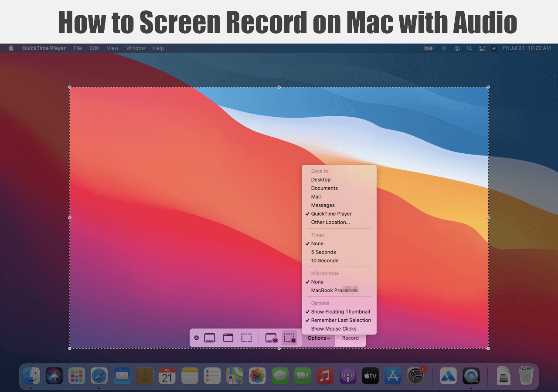
Task: Open the Help menu
Action: coord(158,48)
